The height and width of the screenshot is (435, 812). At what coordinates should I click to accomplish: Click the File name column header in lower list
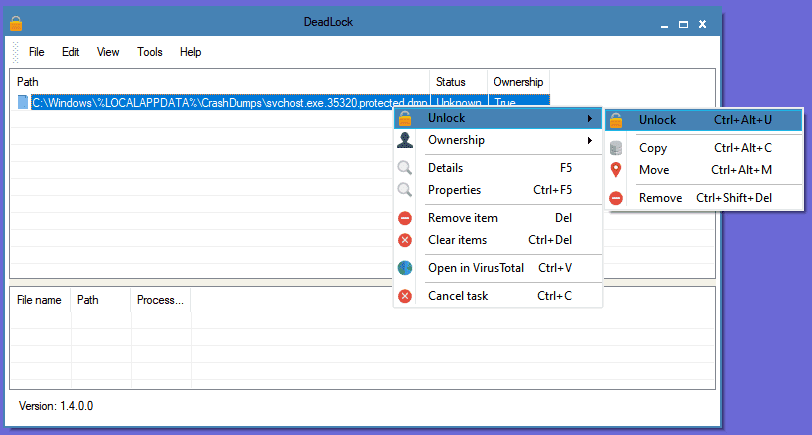[x=40, y=300]
